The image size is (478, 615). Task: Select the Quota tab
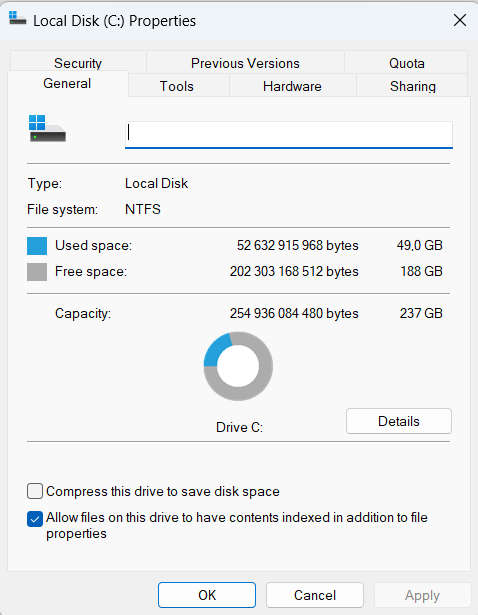(x=406, y=63)
